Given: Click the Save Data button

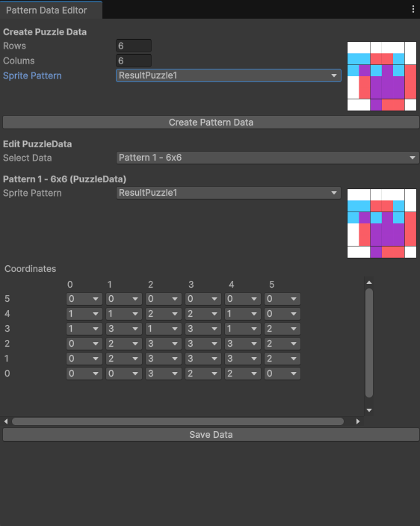Looking at the screenshot, I should [x=211, y=435].
